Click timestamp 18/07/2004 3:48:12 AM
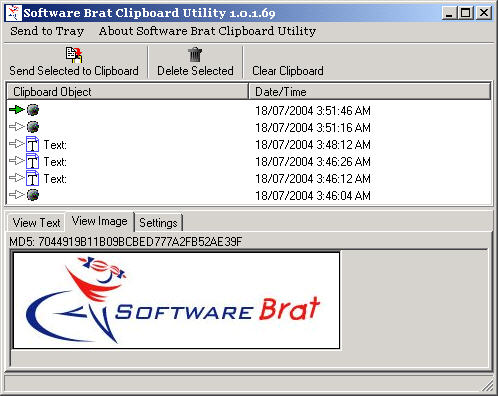 coord(313,145)
